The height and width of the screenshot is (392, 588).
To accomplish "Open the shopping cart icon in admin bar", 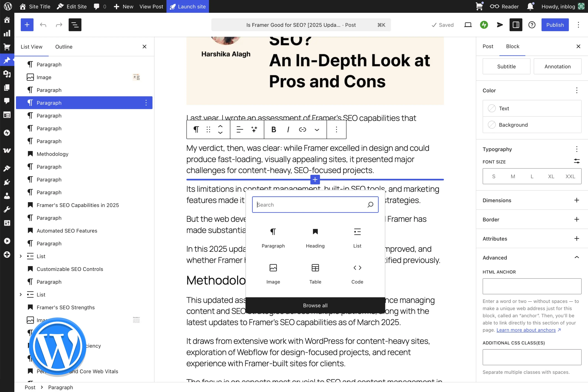I will [479, 6].
